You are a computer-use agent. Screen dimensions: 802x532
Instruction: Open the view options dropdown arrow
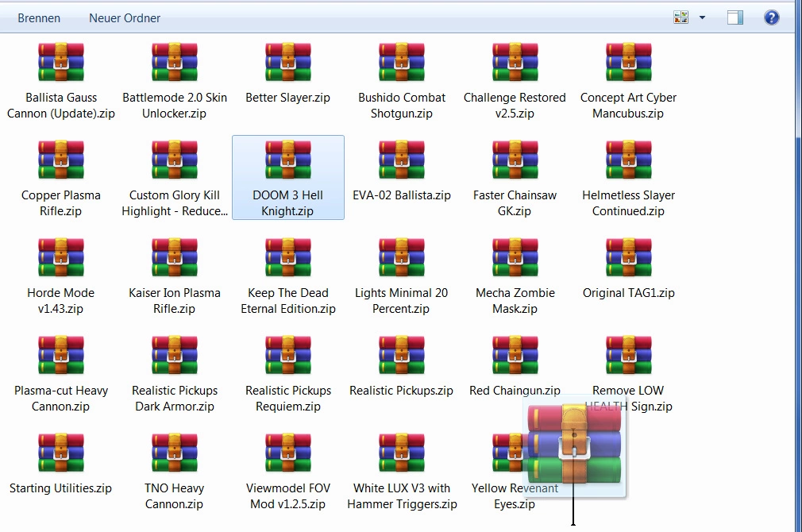(x=702, y=17)
